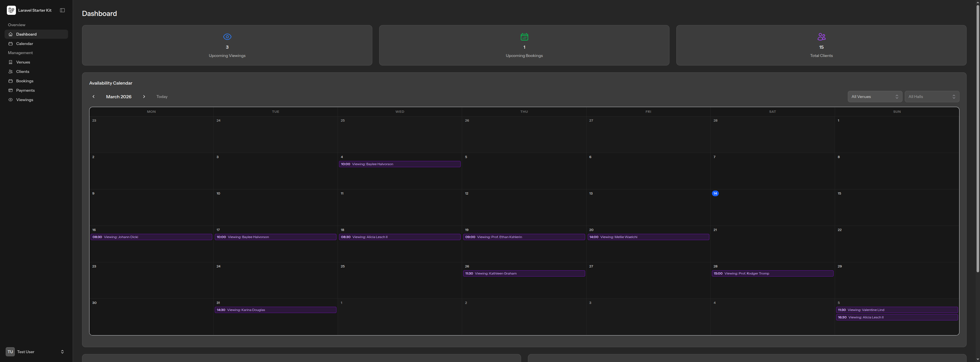Select the Viewings eye icon

pyautogui.click(x=11, y=100)
